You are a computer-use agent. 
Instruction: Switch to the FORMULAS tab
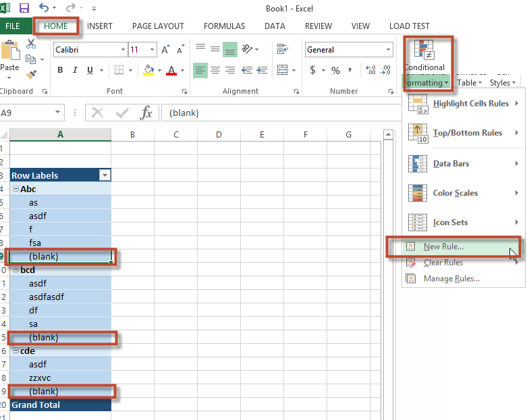[224, 26]
